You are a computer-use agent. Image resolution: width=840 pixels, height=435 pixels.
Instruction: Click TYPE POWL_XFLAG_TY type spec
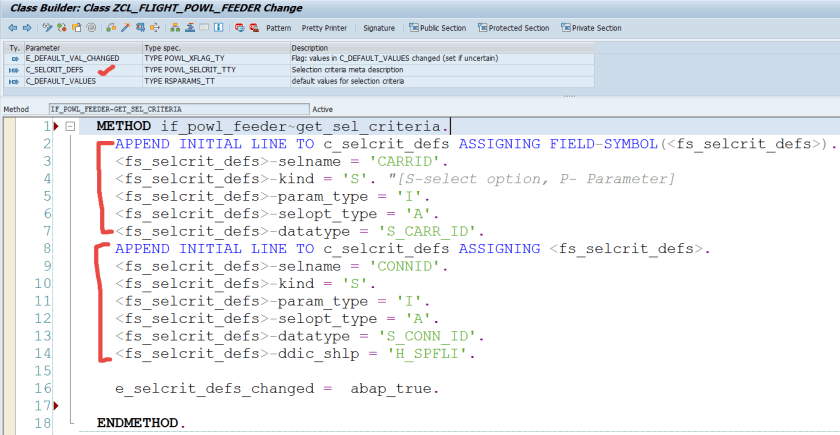tap(216, 58)
